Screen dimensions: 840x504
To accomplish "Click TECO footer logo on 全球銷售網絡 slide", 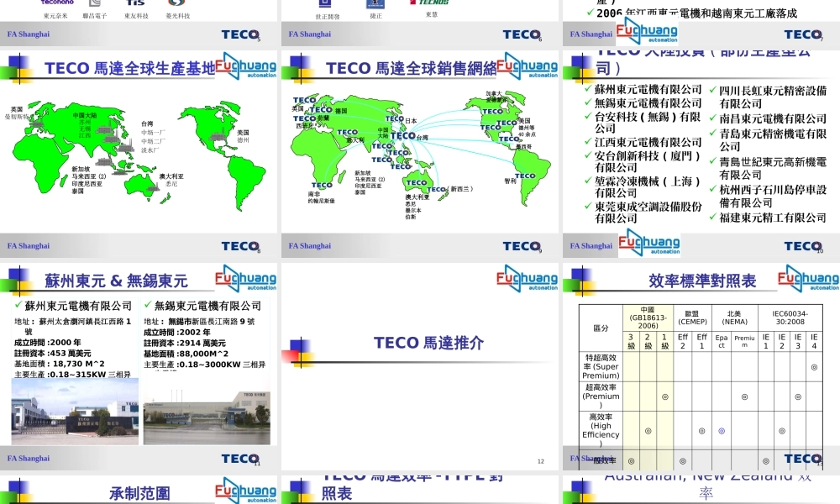I will tap(522, 246).
